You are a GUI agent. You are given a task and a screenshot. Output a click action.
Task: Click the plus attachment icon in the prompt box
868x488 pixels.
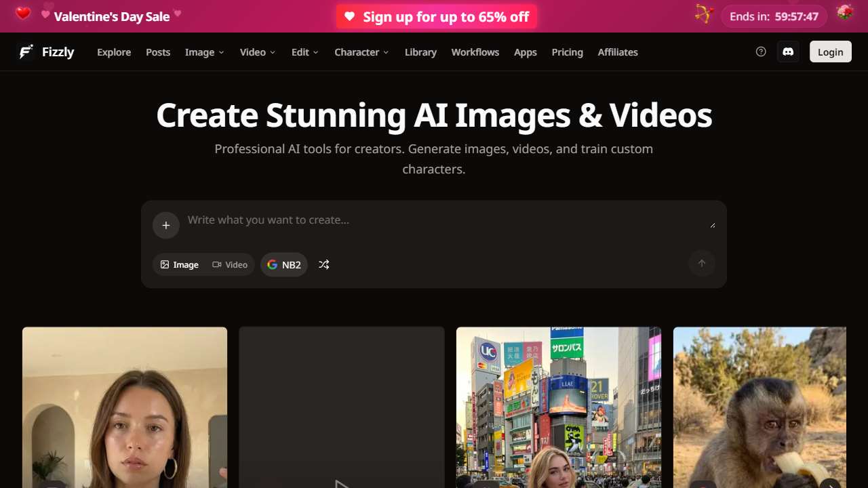point(166,225)
